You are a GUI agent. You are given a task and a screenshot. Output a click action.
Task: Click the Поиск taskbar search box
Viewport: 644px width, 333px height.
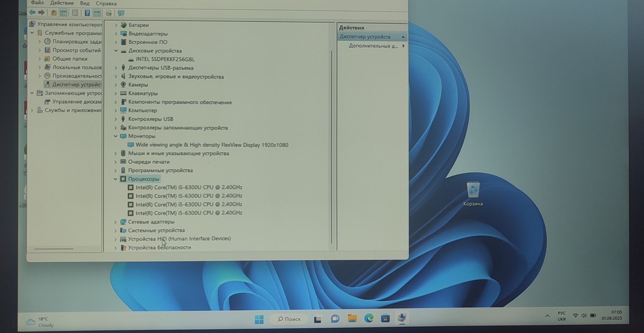click(x=289, y=319)
